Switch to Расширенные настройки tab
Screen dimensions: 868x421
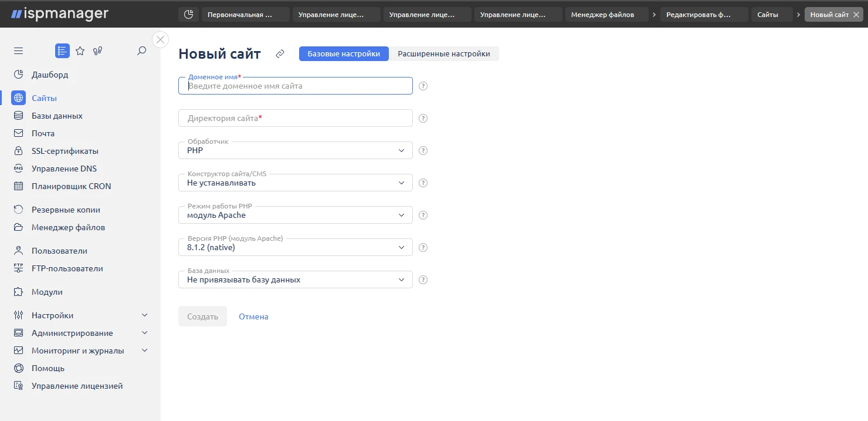(443, 54)
